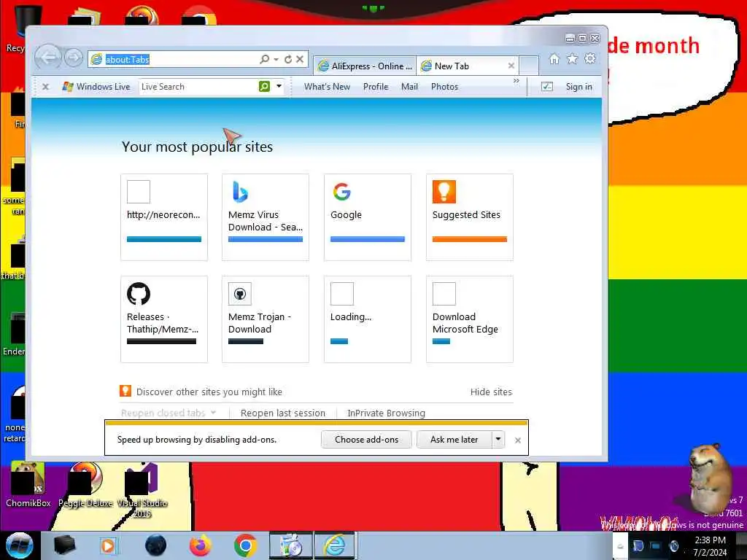The image size is (747, 560).
Task: Refresh the page with the reload icon
Action: 288,60
